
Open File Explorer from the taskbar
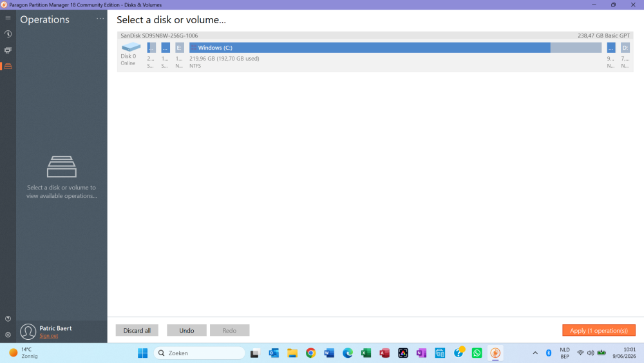(292, 353)
